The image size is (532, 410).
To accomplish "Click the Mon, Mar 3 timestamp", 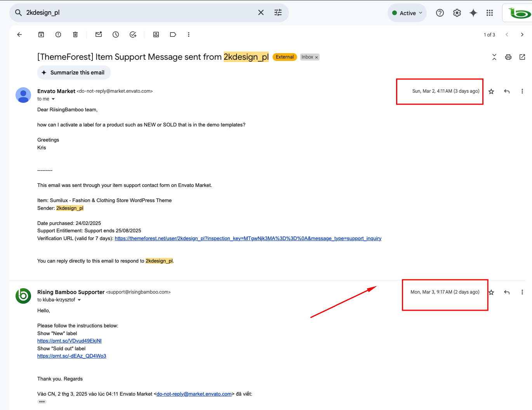I will [445, 292].
